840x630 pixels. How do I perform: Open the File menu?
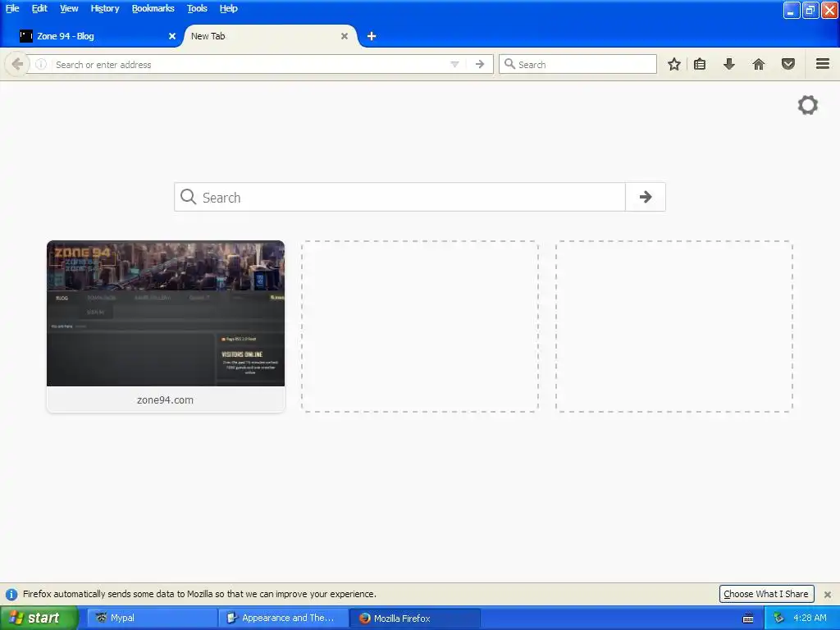tap(12, 8)
